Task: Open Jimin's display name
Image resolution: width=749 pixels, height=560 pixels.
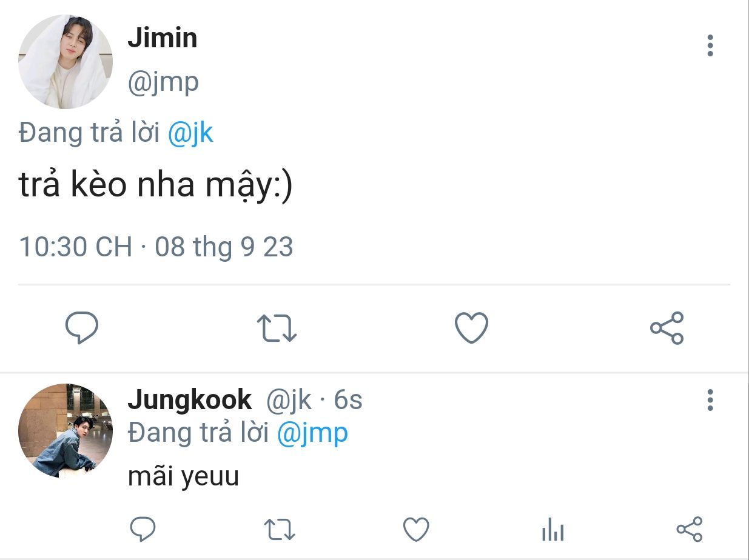Action: coord(163,38)
